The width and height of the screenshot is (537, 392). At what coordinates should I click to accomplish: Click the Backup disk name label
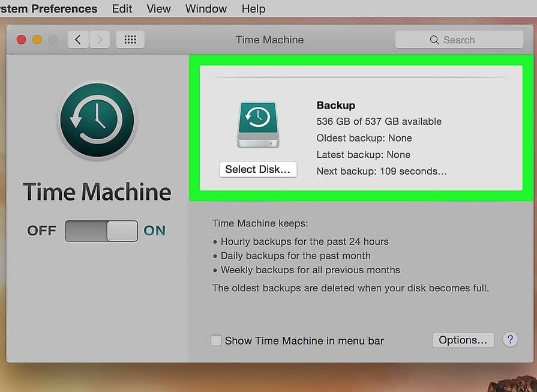(x=335, y=105)
